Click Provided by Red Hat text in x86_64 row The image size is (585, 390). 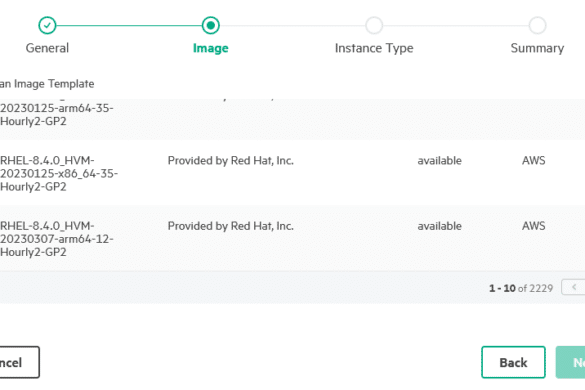(231, 160)
